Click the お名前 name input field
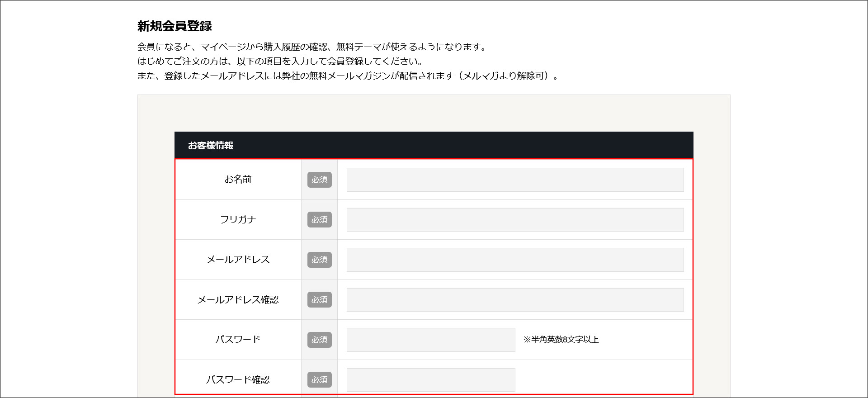 [514, 180]
